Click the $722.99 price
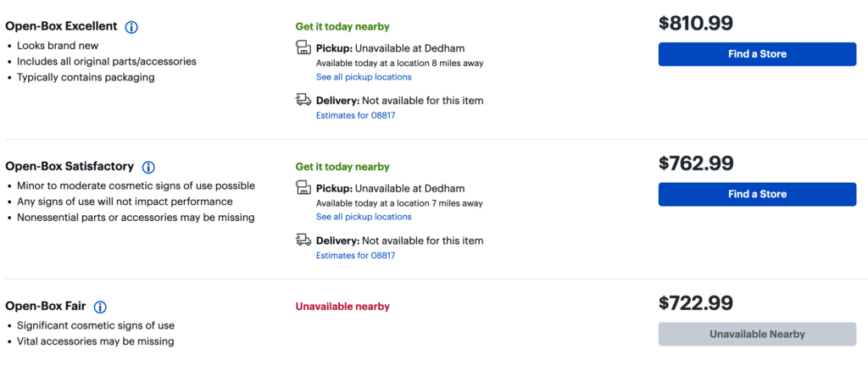 click(x=696, y=303)
